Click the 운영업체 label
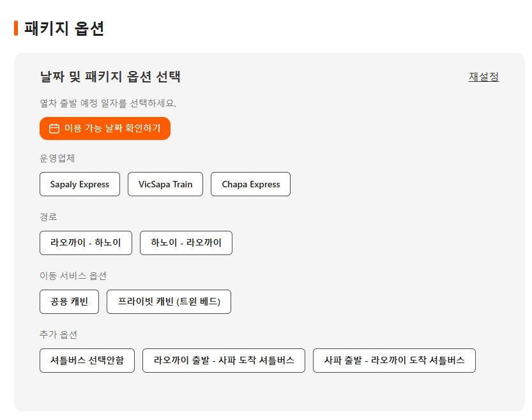 (x=57, y=159)
